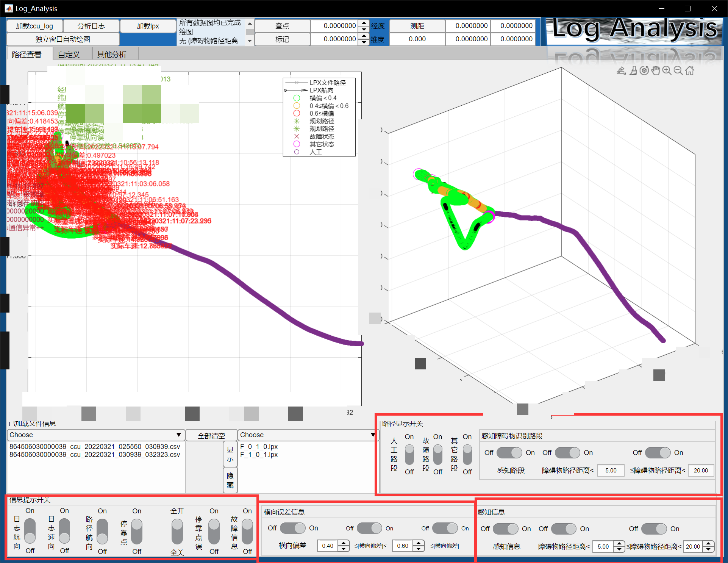Open the loaded csv files Choose dropdown
Screen dimensions: 728x563
pyautogui.click(x=95, y=435)
